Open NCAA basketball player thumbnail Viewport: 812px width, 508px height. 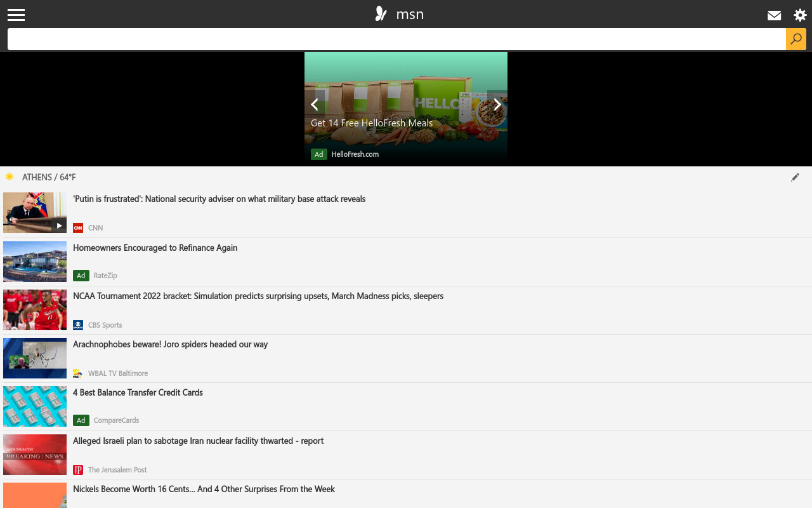(x=35, y=310)
